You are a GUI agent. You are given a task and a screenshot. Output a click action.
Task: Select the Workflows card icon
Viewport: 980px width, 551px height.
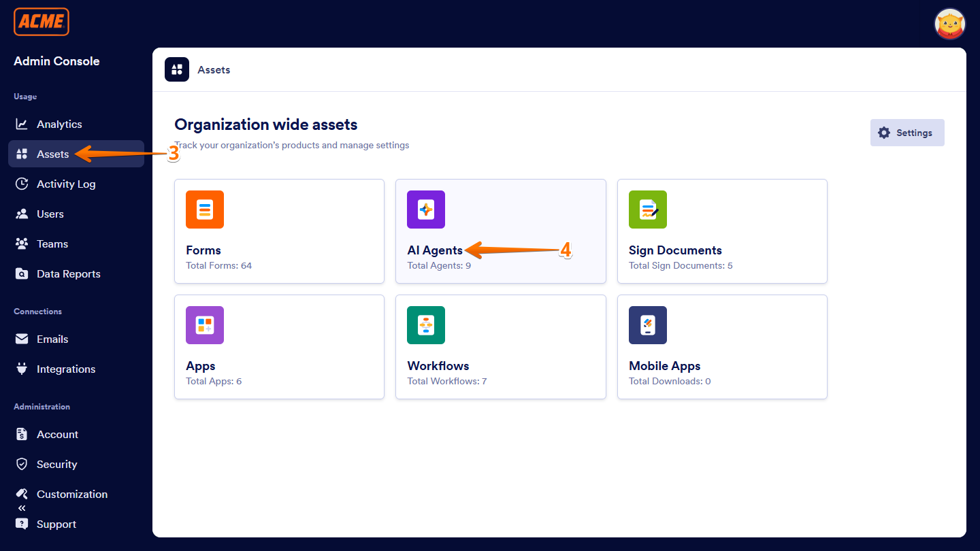pyautogui.click(x=426, y=325)
